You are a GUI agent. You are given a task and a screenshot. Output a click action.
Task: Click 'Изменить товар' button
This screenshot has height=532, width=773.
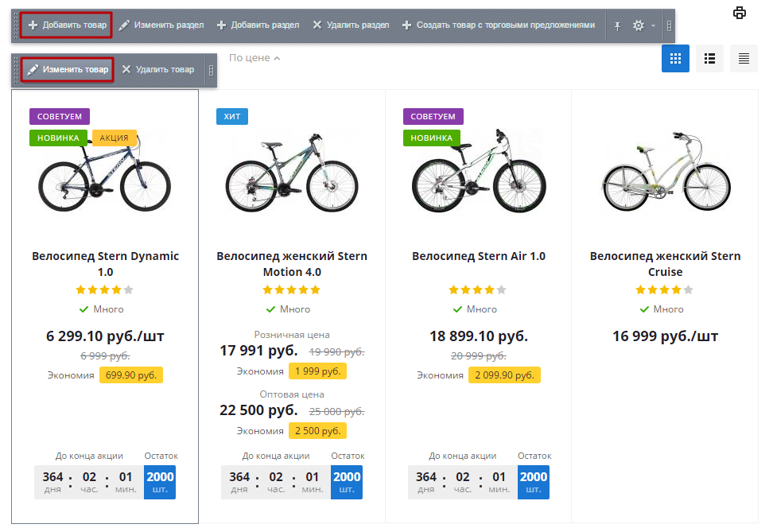[68, 69]
